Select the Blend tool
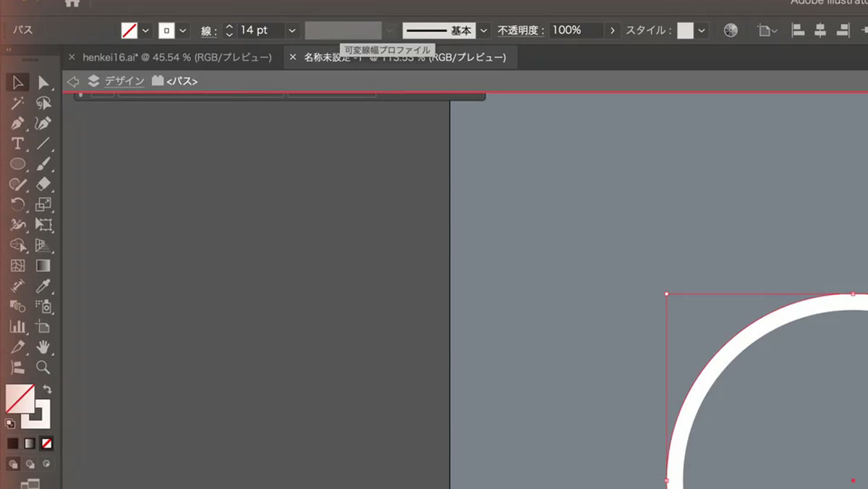 pyautogui.click(x=18, y=307)
